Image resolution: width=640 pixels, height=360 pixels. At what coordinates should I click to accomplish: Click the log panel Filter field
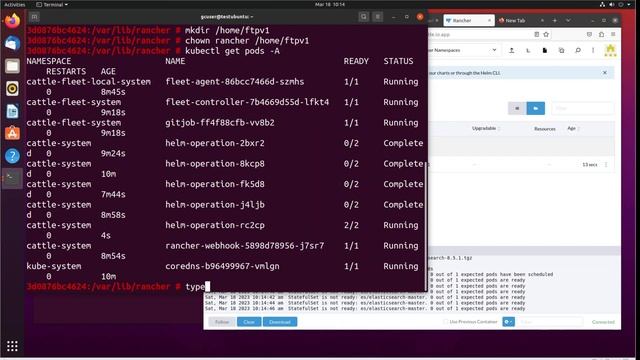click(x=551, y=322)
